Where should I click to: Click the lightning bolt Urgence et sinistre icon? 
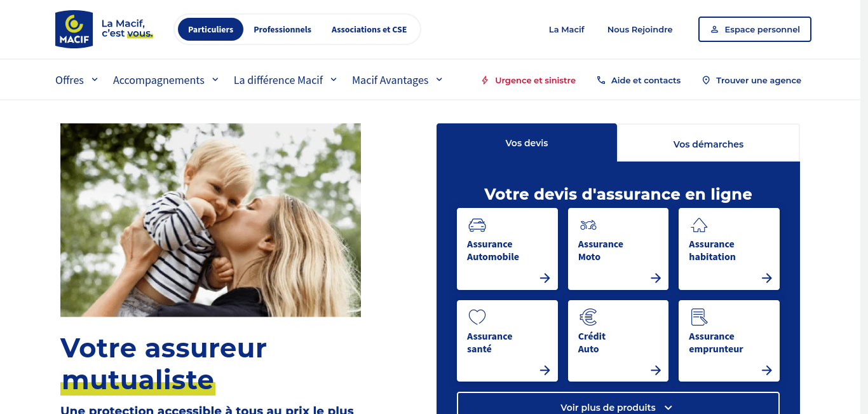tap(485, 81)
